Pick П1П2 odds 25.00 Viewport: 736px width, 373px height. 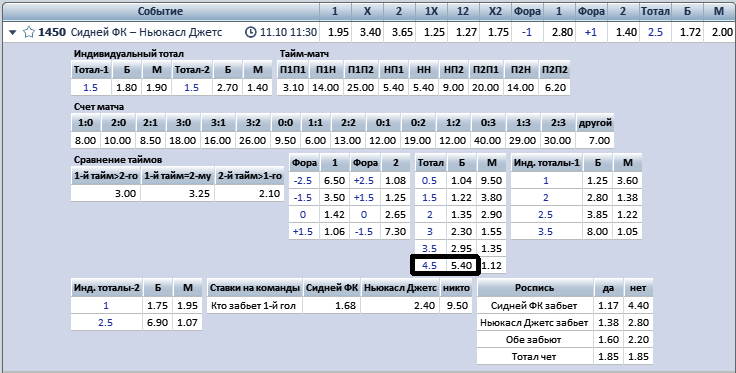point(361,87)
